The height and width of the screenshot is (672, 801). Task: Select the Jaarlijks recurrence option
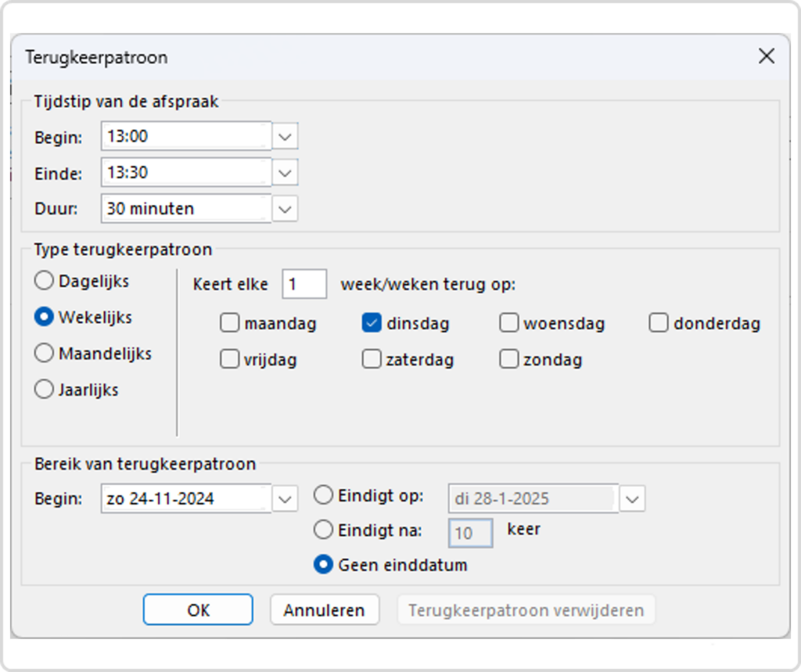click(x=45, y=390)
